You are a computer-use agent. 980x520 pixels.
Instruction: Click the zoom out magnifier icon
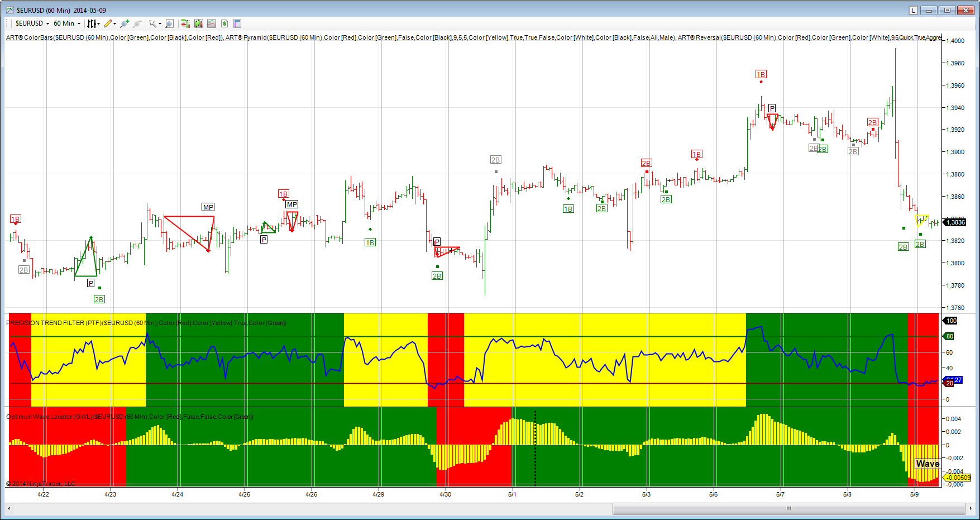(137, 23)
